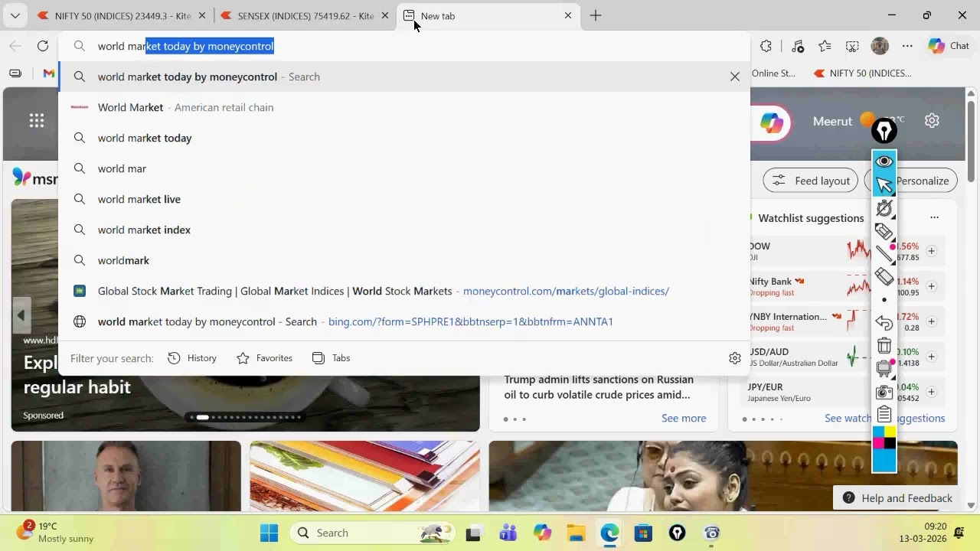Choose the 'world mar' suggestion

point(404,168)
